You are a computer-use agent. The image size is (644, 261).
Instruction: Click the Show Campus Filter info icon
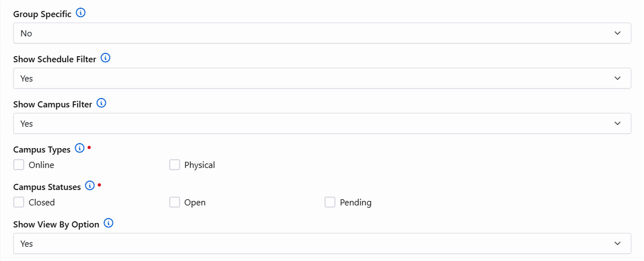pos(101,104)
